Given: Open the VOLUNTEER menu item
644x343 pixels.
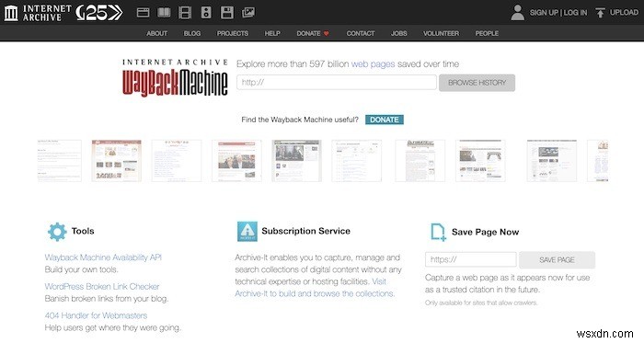Looking at the screenshot, I should pos(441,33).
